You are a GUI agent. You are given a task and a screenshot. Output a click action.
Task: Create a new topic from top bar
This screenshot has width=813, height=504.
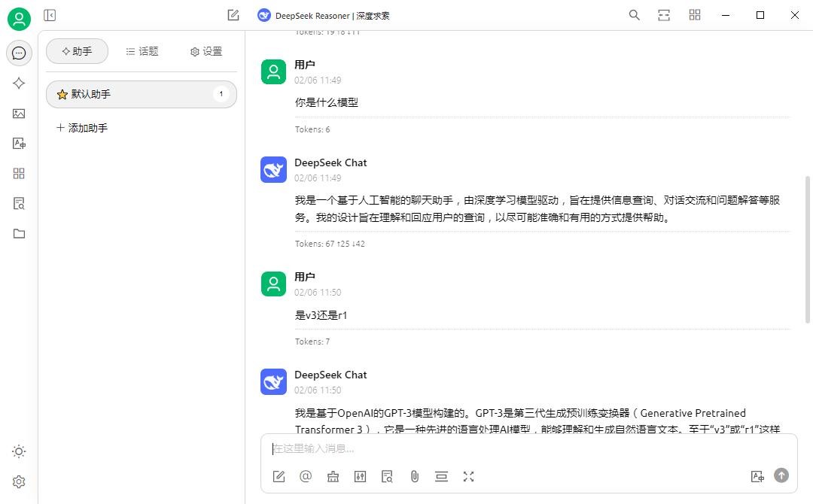coord(233,15)
